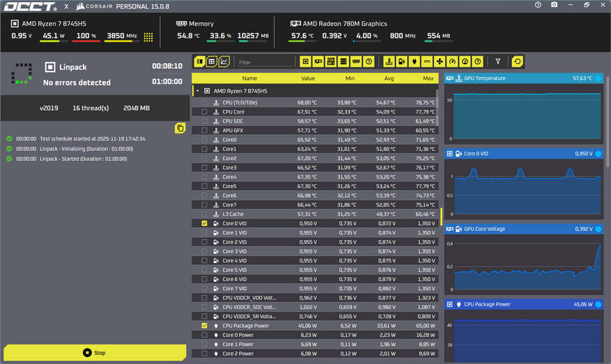Click the Memory usage 33.6 % bar

[x=220, y=41]
